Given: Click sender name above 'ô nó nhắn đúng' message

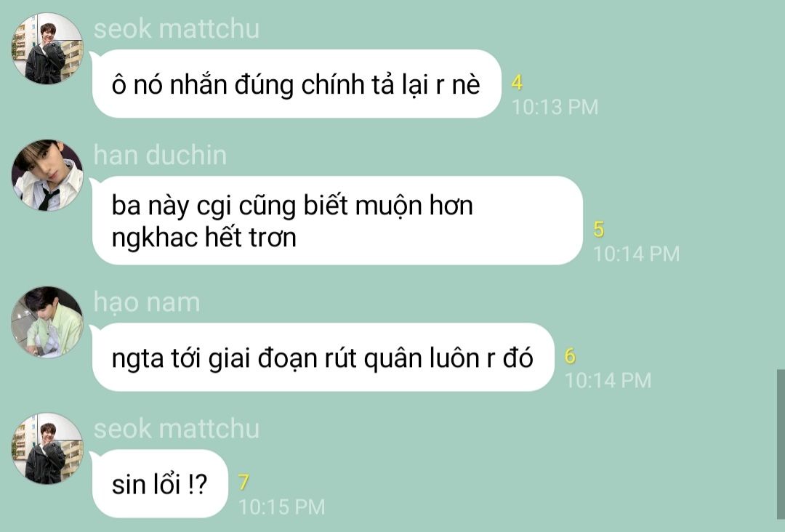Looking at the screenshot, I should [x=176, y=28].
